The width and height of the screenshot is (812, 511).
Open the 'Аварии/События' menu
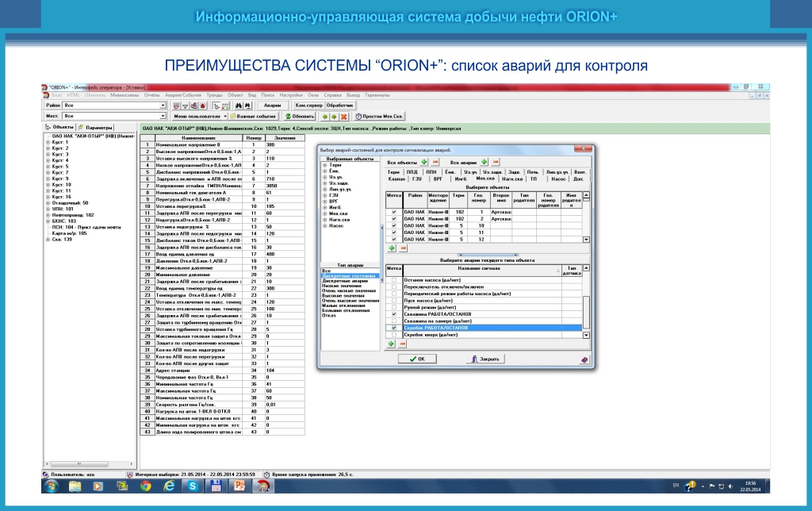click(x=183, y=95)
